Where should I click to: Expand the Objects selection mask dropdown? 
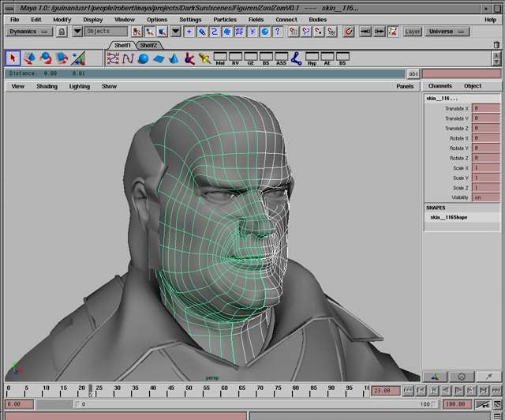pyautogui.click(x=77, y=32)
